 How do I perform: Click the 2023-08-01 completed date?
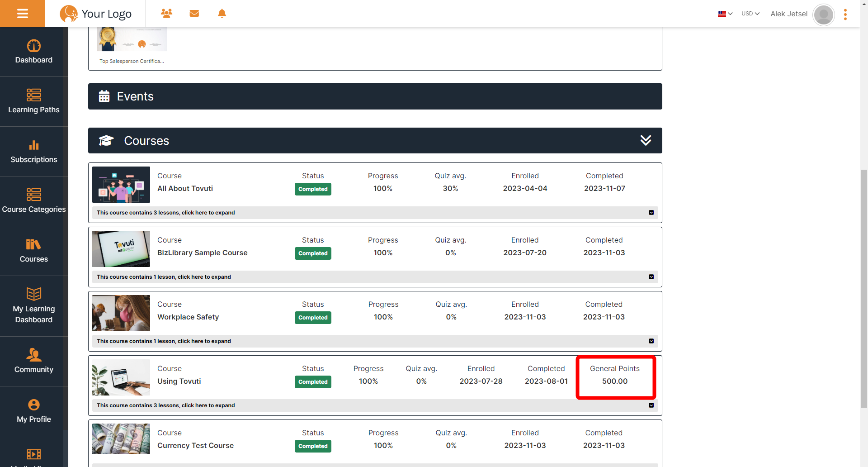[546, 381]
